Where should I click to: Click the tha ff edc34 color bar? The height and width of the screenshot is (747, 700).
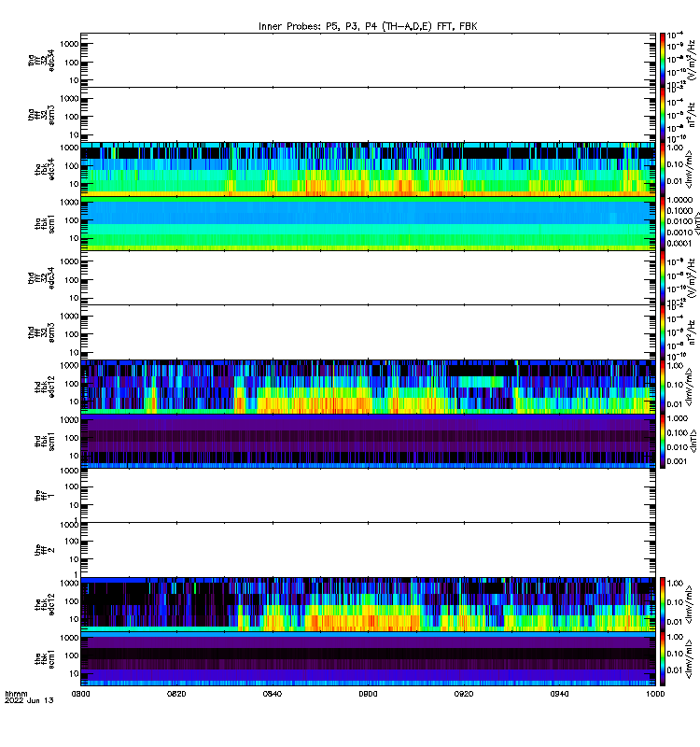tap(663, 60)
